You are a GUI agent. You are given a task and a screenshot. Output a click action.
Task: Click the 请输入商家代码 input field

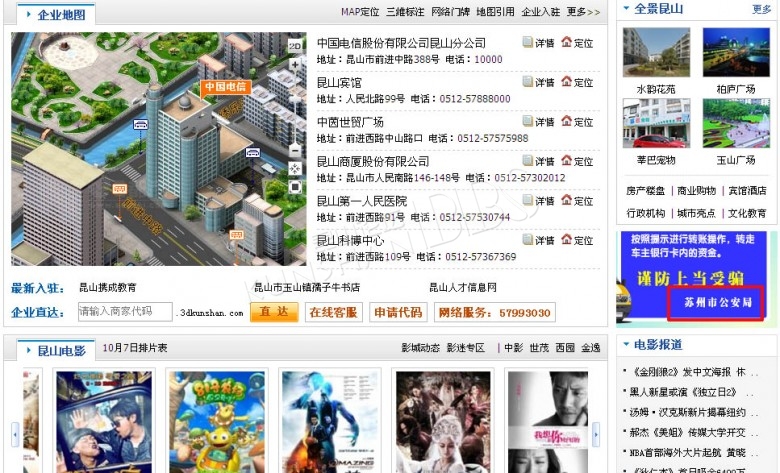[125, 311]
